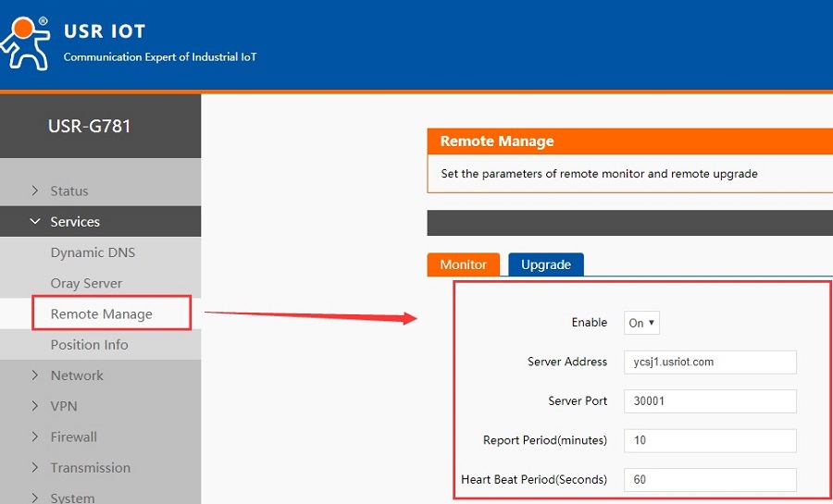Open the Oray Server page

(x=87, y=283)
